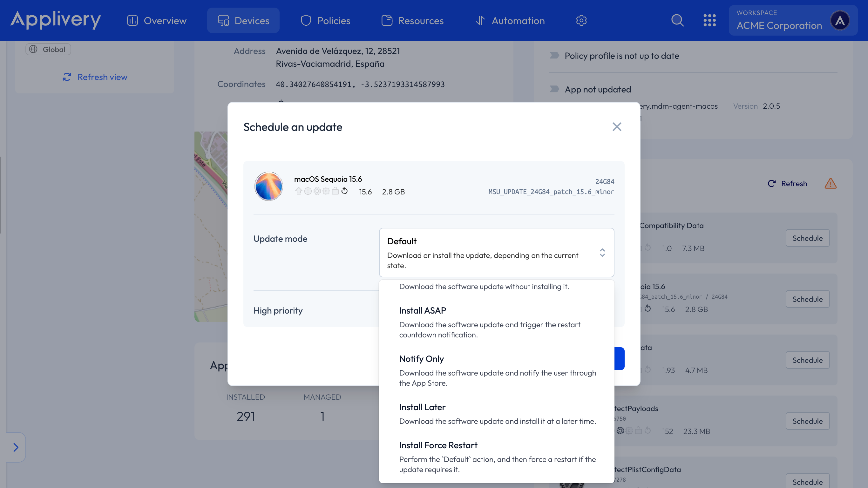Navigate to Resources
Viewport: 868px width, 488px height.
412,21
